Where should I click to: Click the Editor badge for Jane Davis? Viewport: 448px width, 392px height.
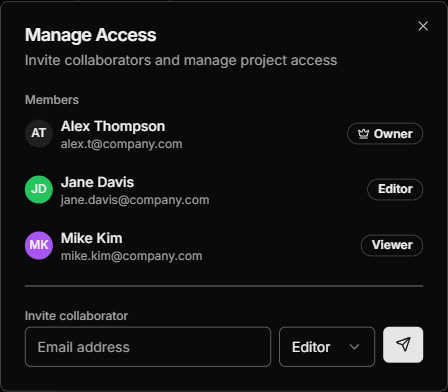(x=395, y=189)
